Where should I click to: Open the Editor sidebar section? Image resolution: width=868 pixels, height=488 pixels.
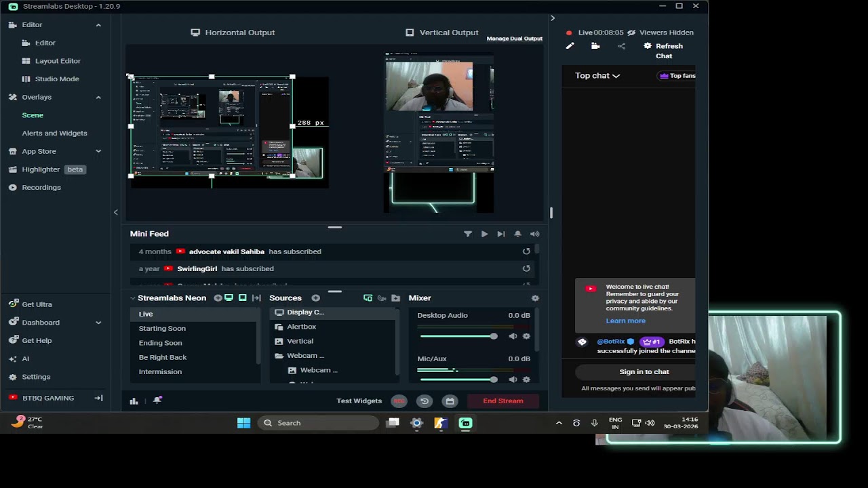click(x=32, y=24)
